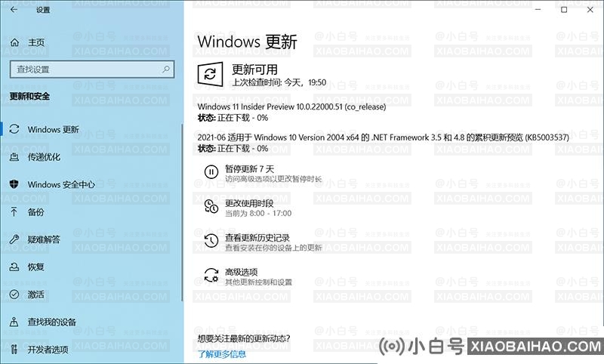This screenshot has width=604, height=364.
Task: Open 传递优化 in the sidebar
Action: pyautogui.click(x=44, y=157)
